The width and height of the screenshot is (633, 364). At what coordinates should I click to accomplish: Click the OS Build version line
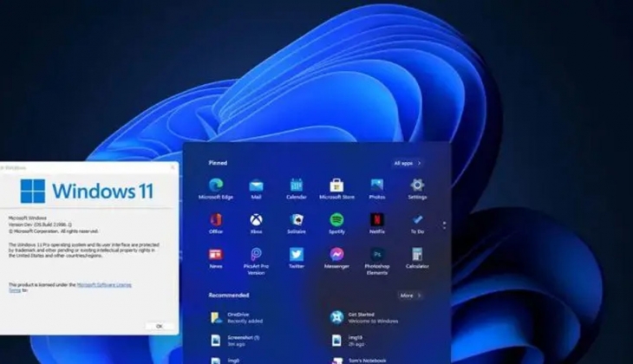(40, 224)
